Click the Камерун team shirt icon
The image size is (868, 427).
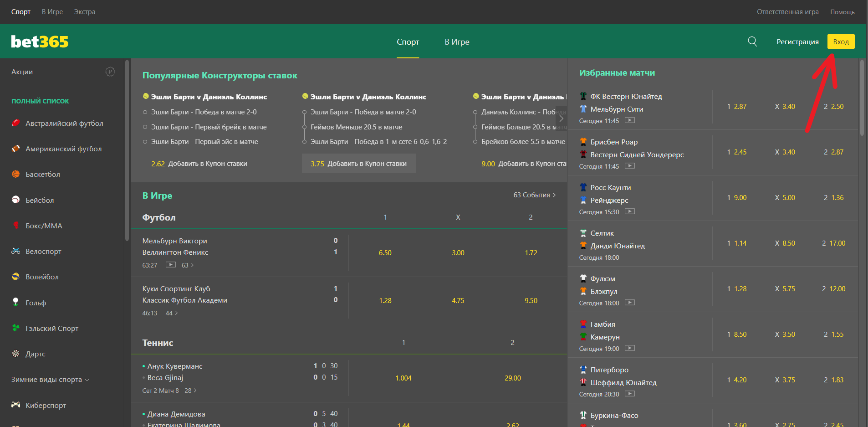click(583, 337)
